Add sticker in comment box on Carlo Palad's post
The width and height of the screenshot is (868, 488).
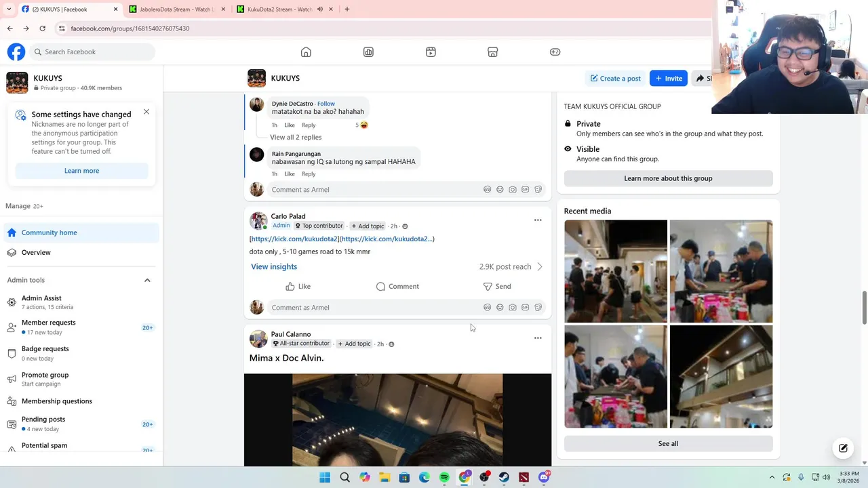coord(538,308)
